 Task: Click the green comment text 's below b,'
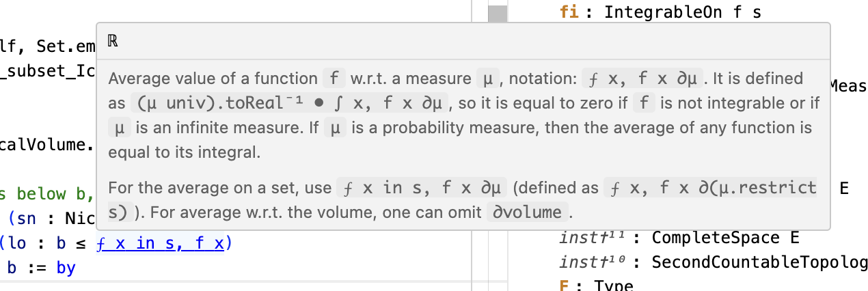47,193
